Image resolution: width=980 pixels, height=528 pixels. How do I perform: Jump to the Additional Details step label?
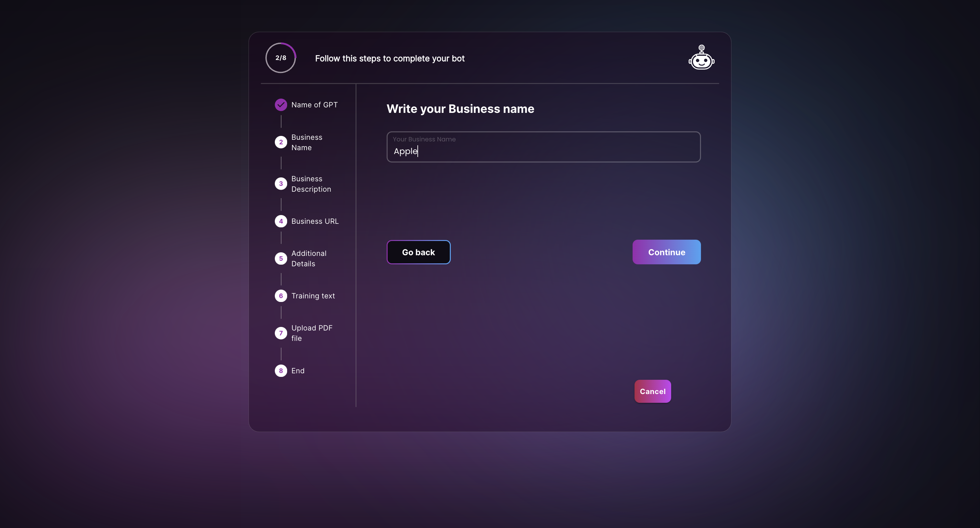pyautogui.click(x=309, y=258)
